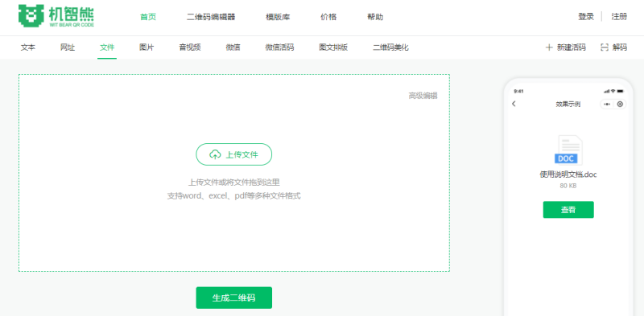Open the 二维码编辑器 menu item
644x316 pixels.
pos(211,17)
